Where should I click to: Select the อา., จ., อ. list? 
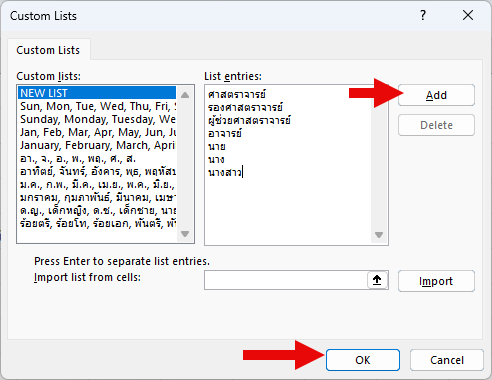click(97, 158)
